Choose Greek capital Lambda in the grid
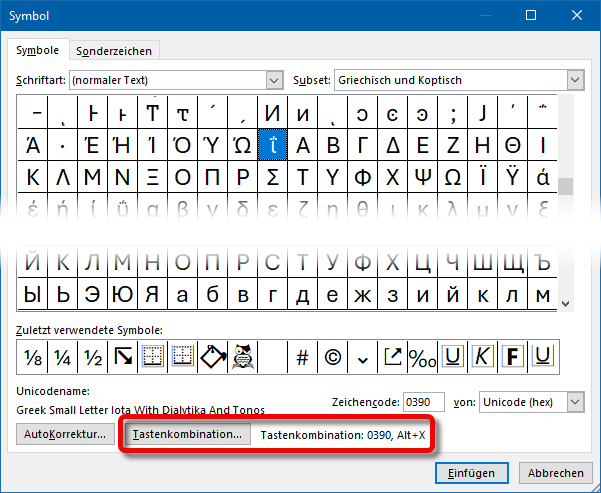 tap(62, 177)
